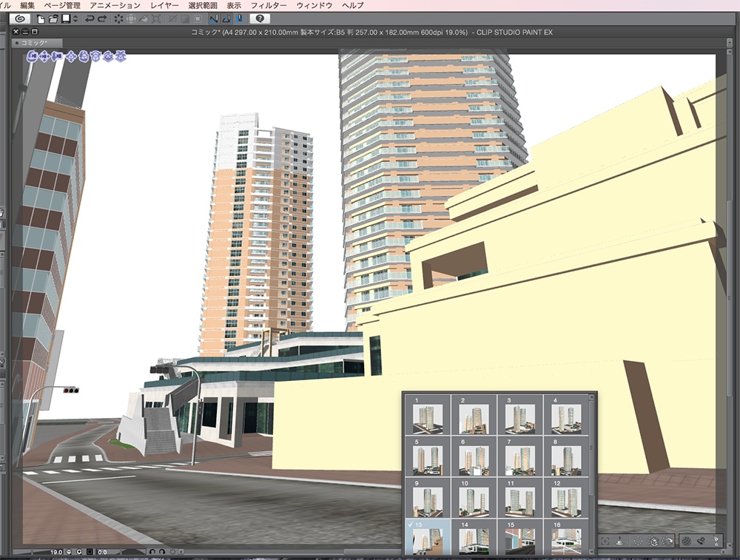Click the Scale/Rotate transform icon
The image size is (740, 560).
click(156, 19)
